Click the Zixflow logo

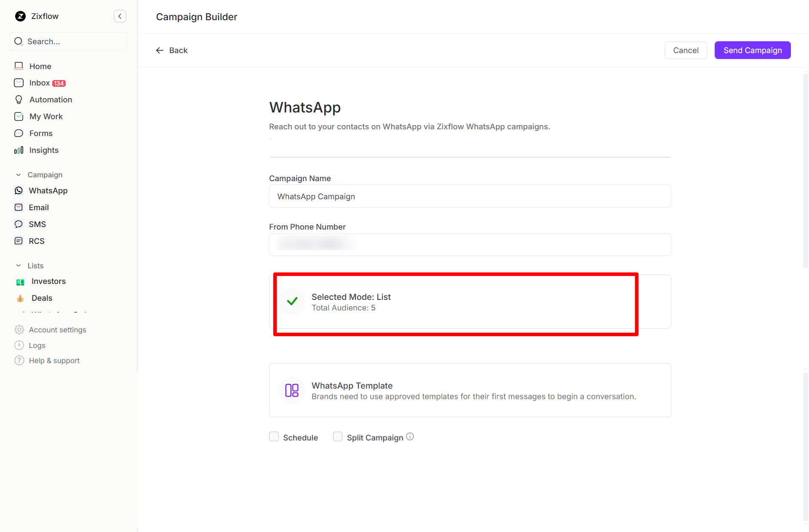click(21, 16)
